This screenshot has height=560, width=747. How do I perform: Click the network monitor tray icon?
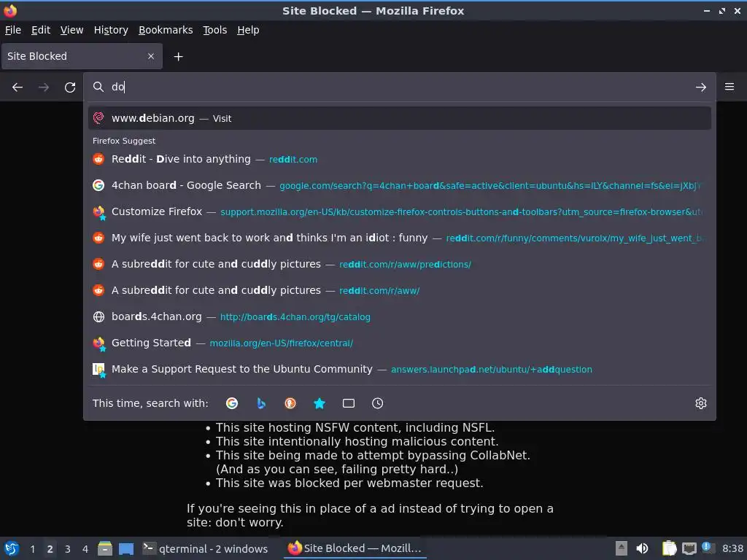pos(689,548)
